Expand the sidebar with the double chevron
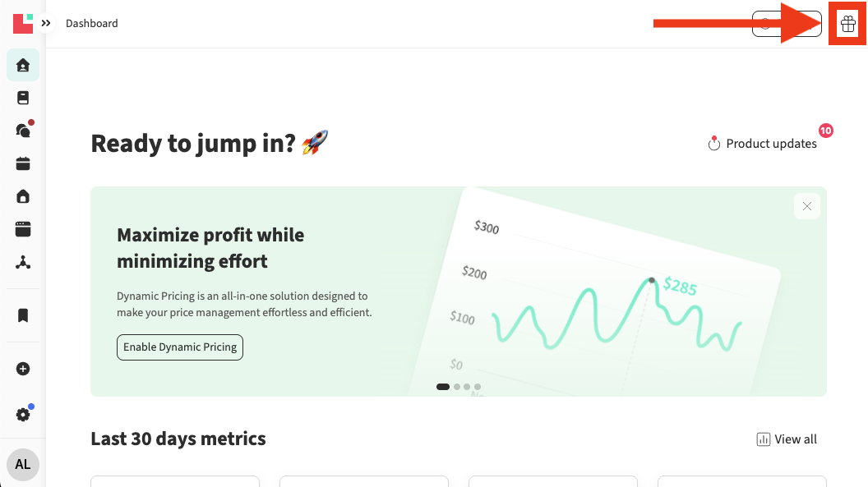Viewport: 868px width, 487px height. (x=46, y=24)
